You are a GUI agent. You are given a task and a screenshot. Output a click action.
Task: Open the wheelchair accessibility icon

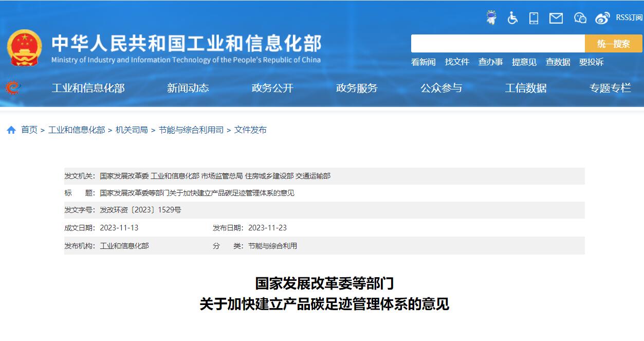(x=512, y=18)
